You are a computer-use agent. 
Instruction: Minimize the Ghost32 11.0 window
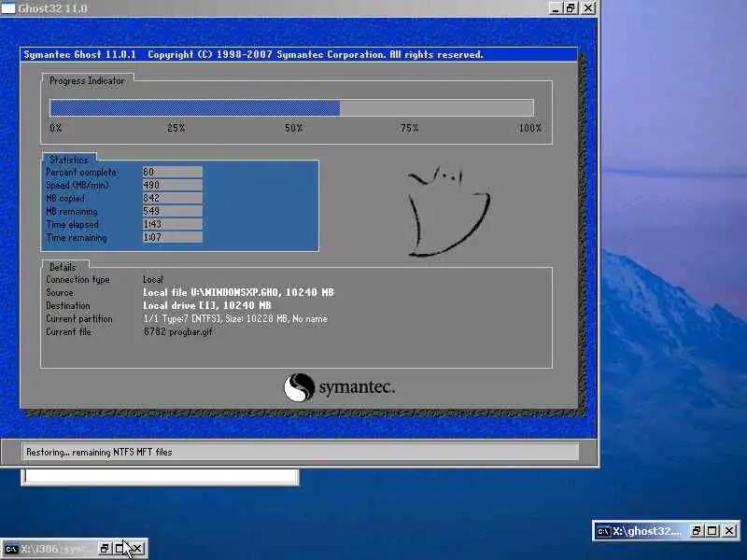(555, 8)
